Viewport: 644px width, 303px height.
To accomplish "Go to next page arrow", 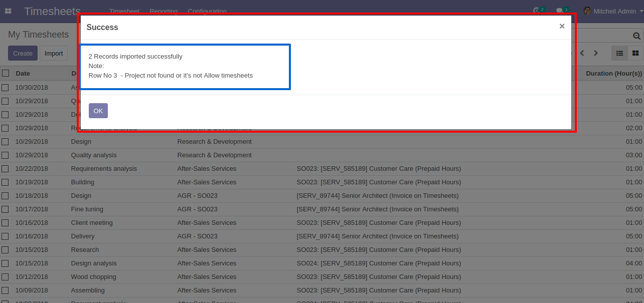I will tap(596, 53).
